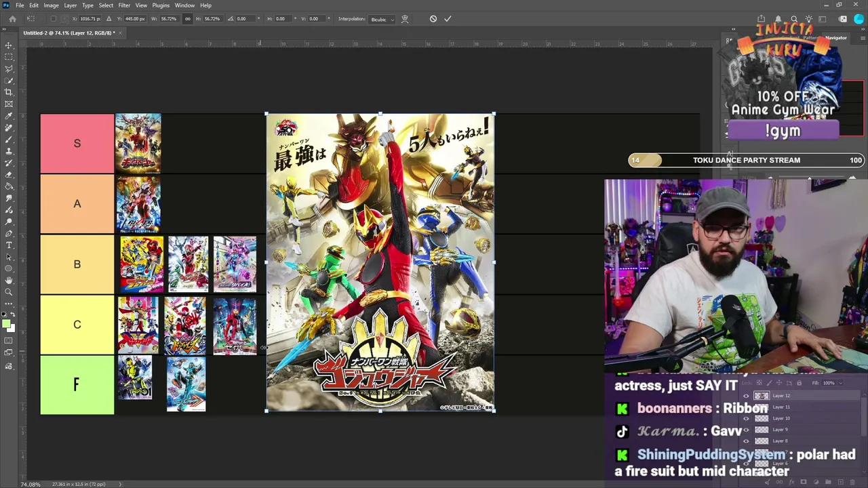
Task: Open the Filter menu
Action: tap(124, 5)
